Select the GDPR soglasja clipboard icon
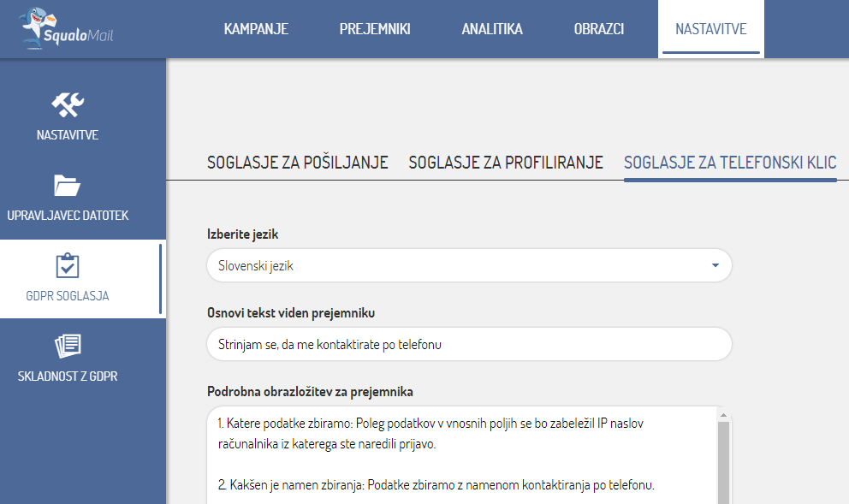The height and width of the screenshot is (504, 849). pos(67,265)
